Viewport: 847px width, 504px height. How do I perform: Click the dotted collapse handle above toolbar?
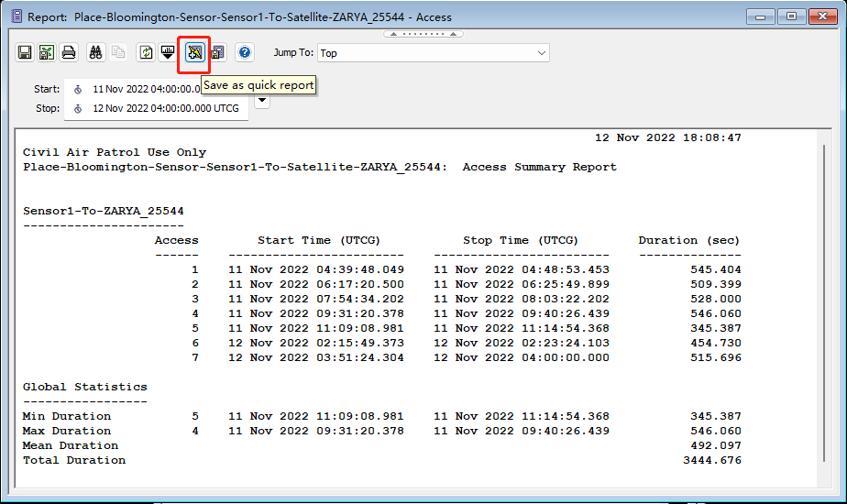point(423,34)
